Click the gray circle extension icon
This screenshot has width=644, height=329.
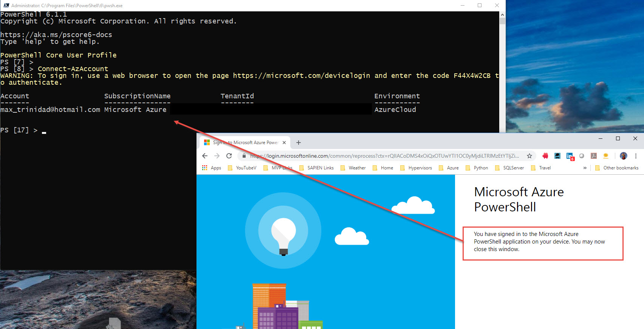click(x=582, y=156)
